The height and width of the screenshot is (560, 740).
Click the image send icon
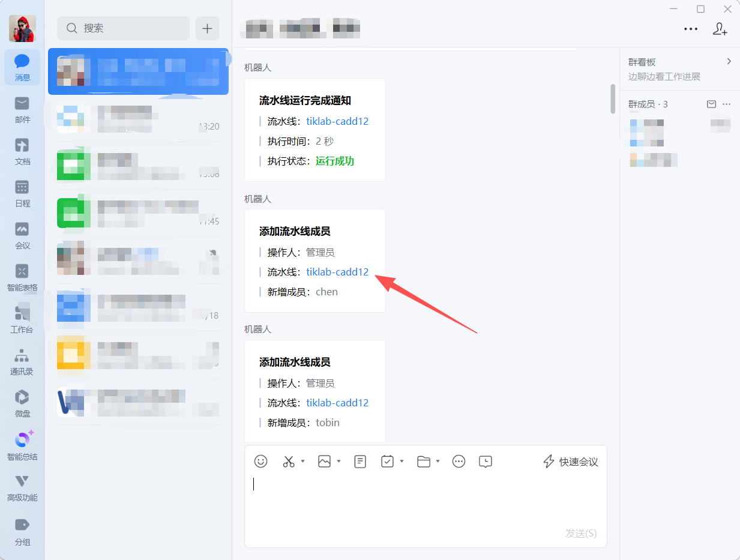(325, 461)
